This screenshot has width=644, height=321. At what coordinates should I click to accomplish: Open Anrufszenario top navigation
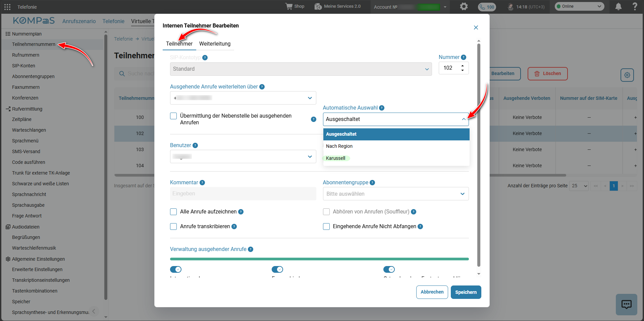pos(79,21)
